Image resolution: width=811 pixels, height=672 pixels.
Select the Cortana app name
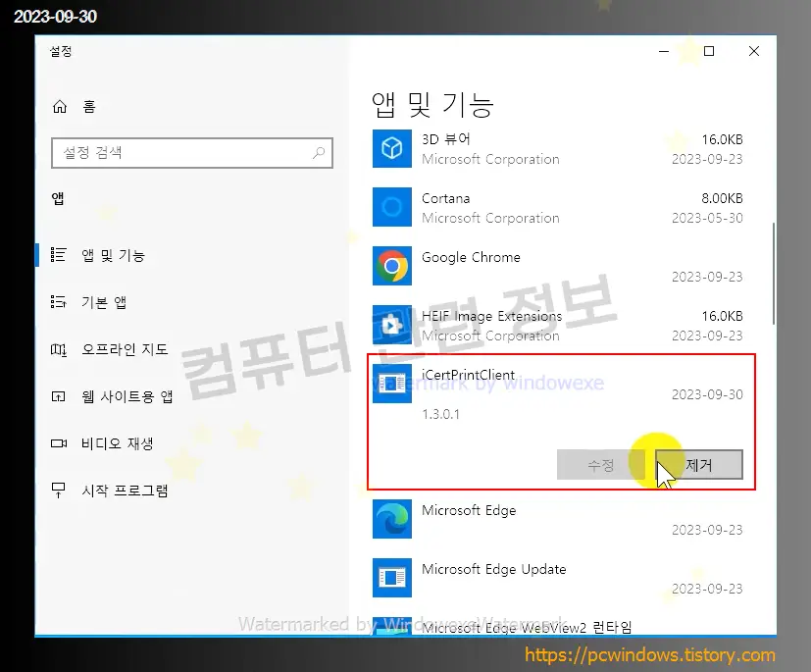pos(446,198)
